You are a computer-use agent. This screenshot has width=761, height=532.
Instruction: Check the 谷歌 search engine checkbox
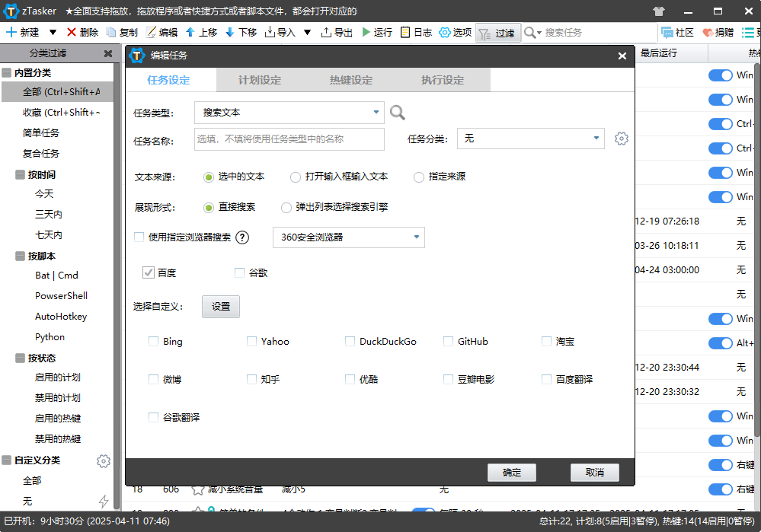pyautogui.click(x=238, y=272)
